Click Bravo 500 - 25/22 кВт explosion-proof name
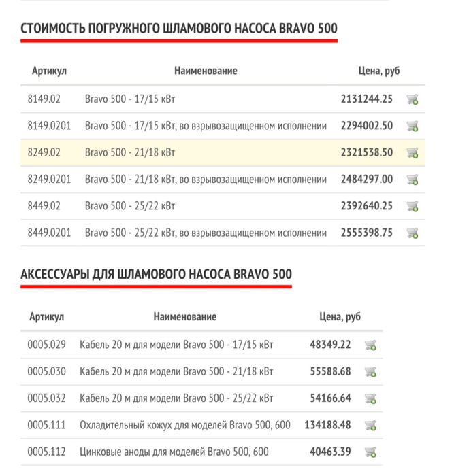Screen dimensions: 469x476 [206, 233]
